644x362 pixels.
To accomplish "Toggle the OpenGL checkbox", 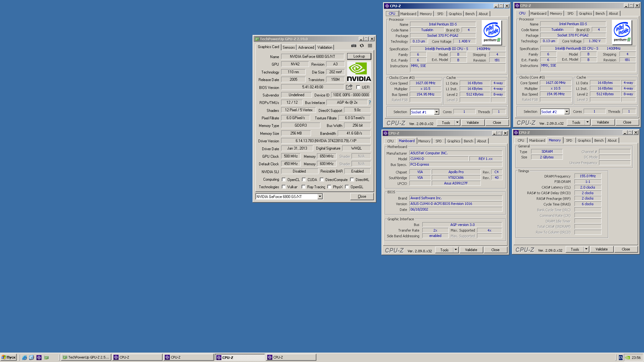I will (347, 187).
